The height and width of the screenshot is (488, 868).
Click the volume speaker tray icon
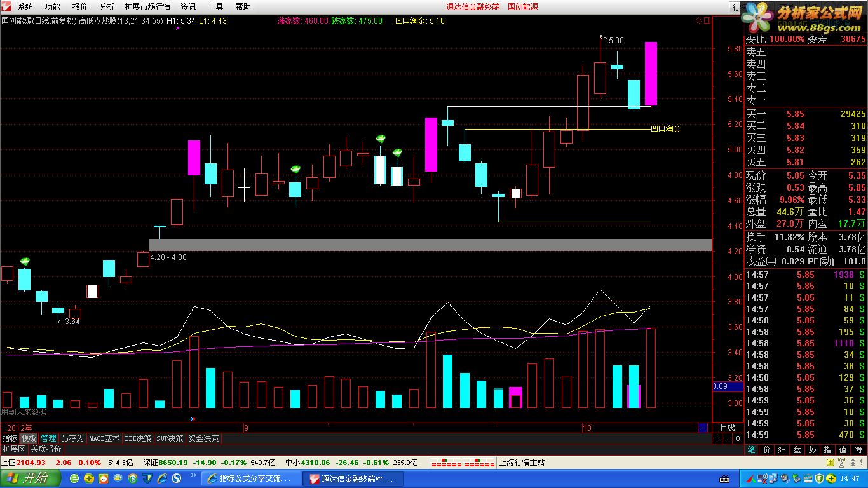point(785,478)
